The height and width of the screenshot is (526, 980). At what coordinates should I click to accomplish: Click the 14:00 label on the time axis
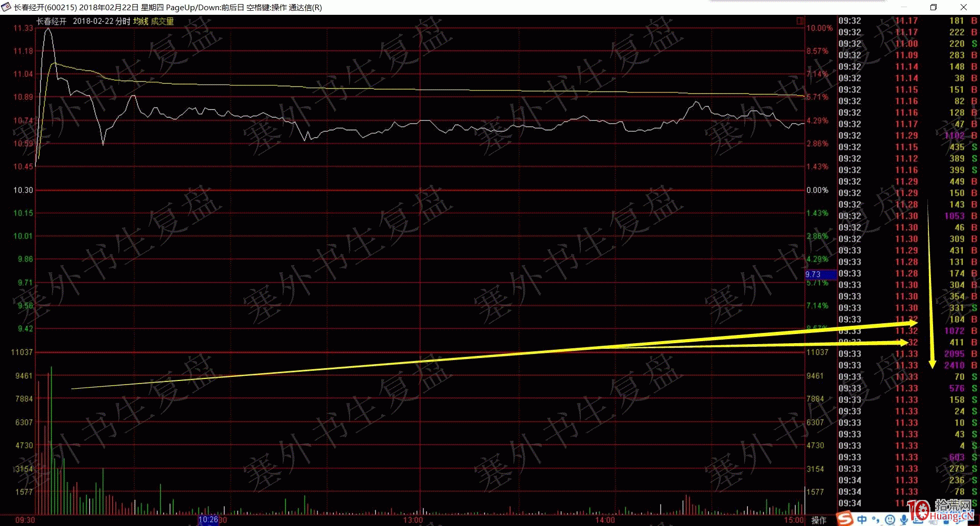[605, 520]
